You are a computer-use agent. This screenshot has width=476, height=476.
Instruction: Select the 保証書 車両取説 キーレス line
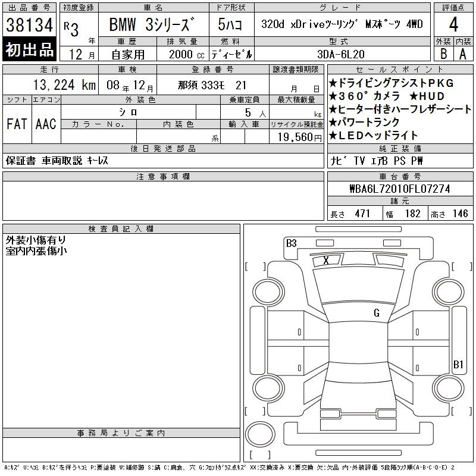click(57, 161)
